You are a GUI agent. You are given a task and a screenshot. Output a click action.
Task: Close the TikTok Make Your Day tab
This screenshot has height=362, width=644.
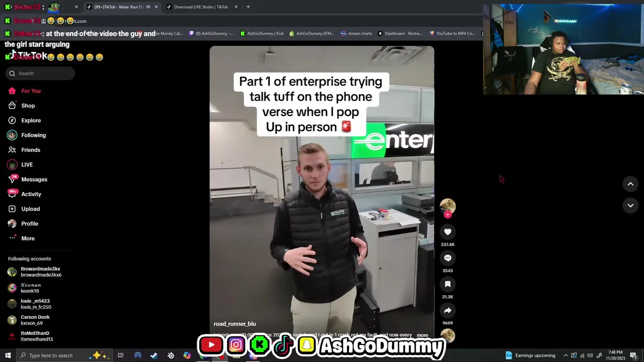click(x=156, y=7)
